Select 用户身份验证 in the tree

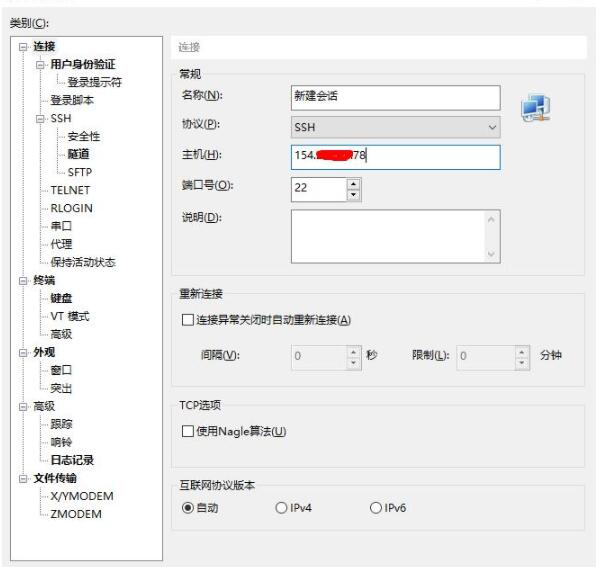83,64
